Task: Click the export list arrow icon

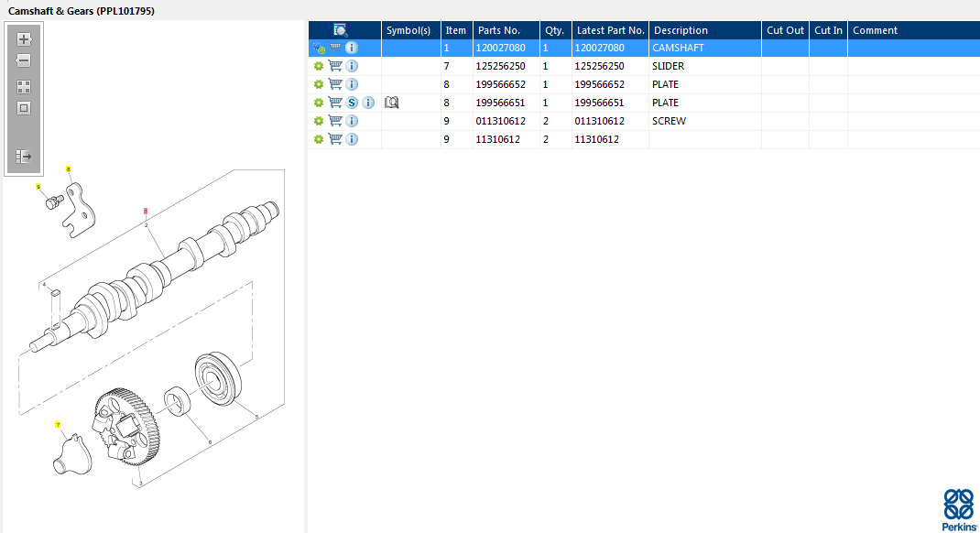Action: tap(24, 157)
